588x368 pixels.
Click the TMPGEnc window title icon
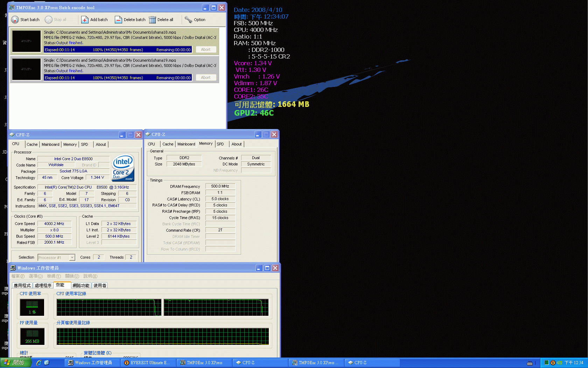[x=12, y=7]
